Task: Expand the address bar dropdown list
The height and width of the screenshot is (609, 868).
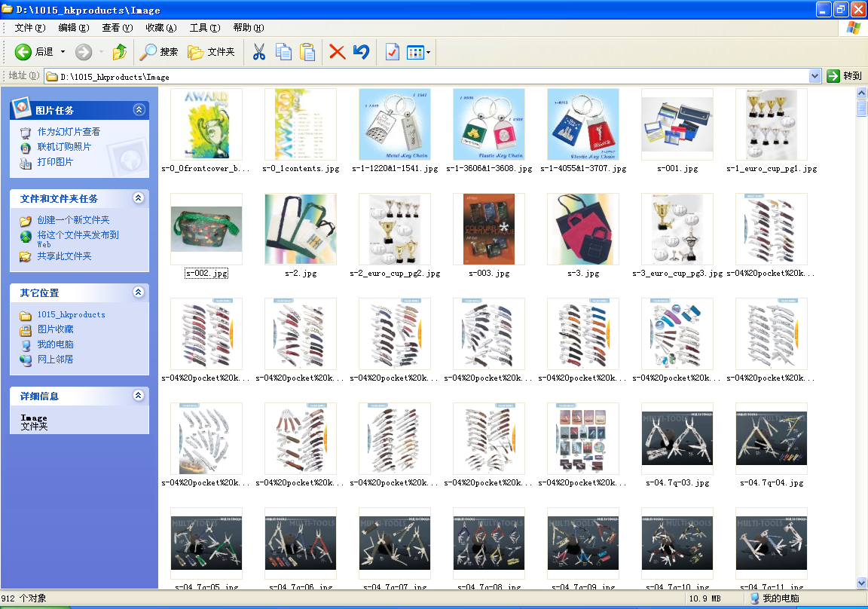Action: (x=815, y=76)
